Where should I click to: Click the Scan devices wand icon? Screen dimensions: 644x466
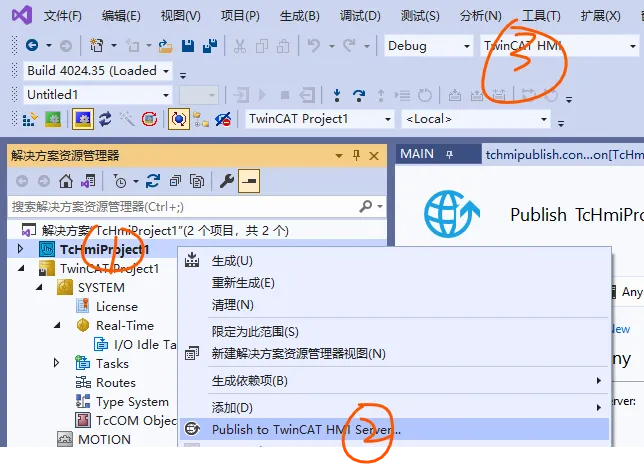[127, 119]
